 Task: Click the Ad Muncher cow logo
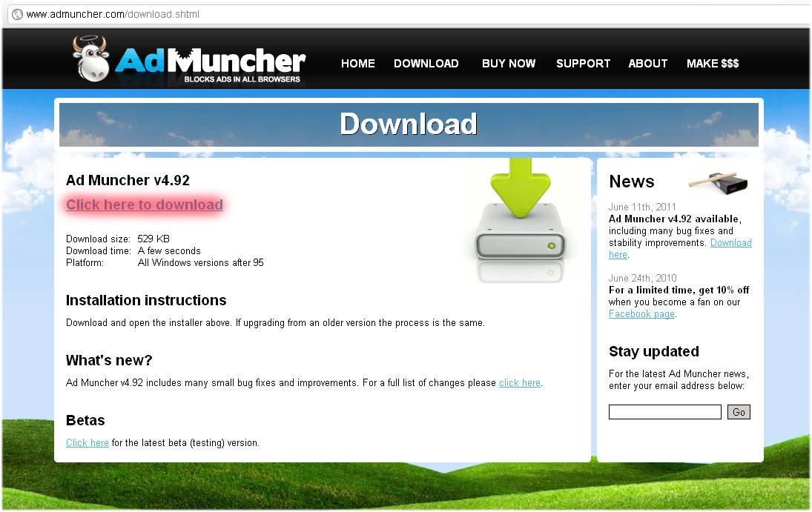click(x=90, y=59)
